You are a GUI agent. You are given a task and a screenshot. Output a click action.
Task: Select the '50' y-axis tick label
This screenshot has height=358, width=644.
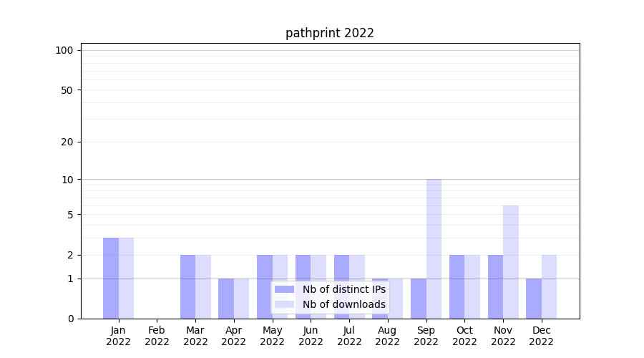tap(67, 90)
